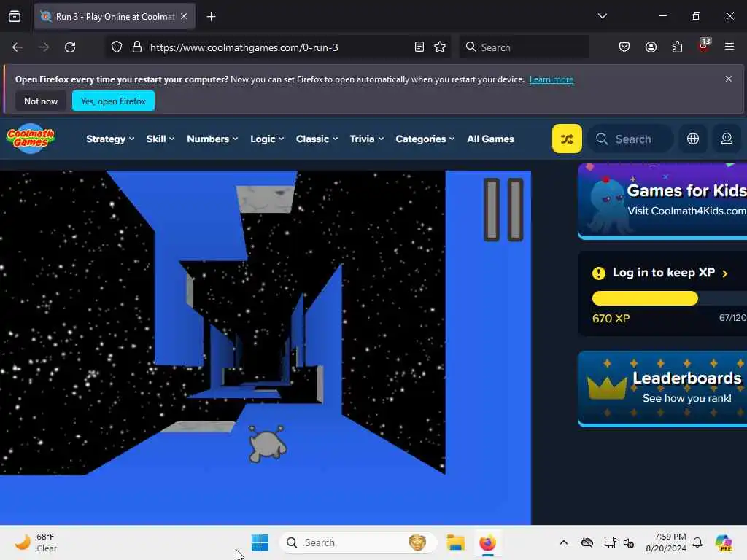Click the Firefox toolbar Search box
747x560 pixels.
coord(524,47)
